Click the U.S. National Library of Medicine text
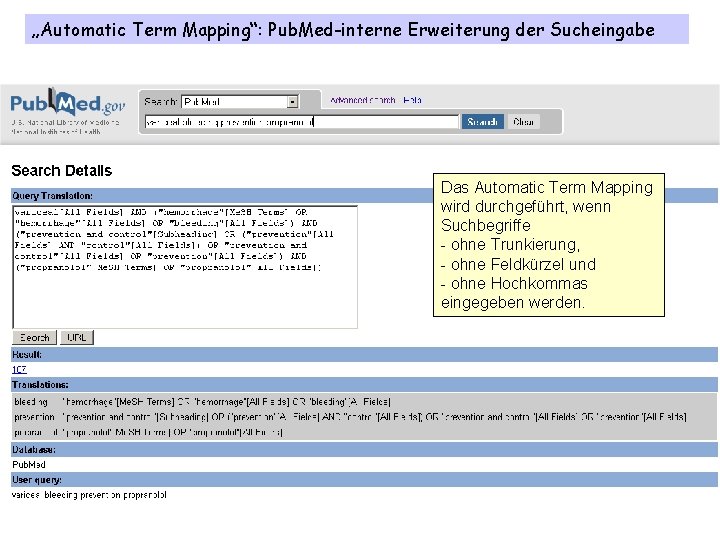 [x=65, y=123]
